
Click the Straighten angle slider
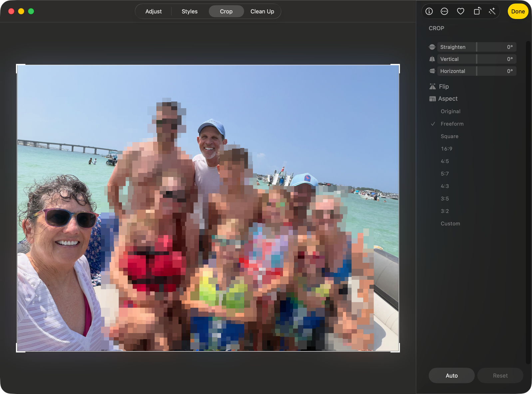point(477,47)
